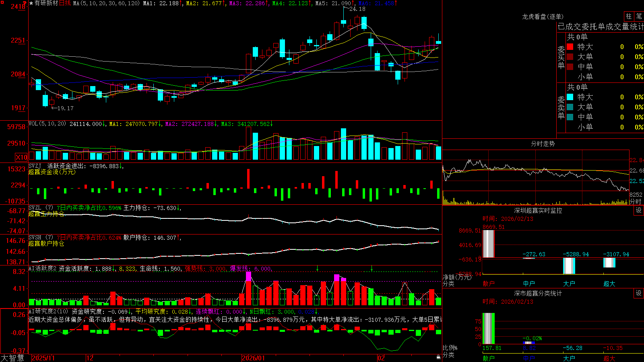Click the star icon before 有研新材
Screen dimensions: 644x362
(x=31, y=3)
